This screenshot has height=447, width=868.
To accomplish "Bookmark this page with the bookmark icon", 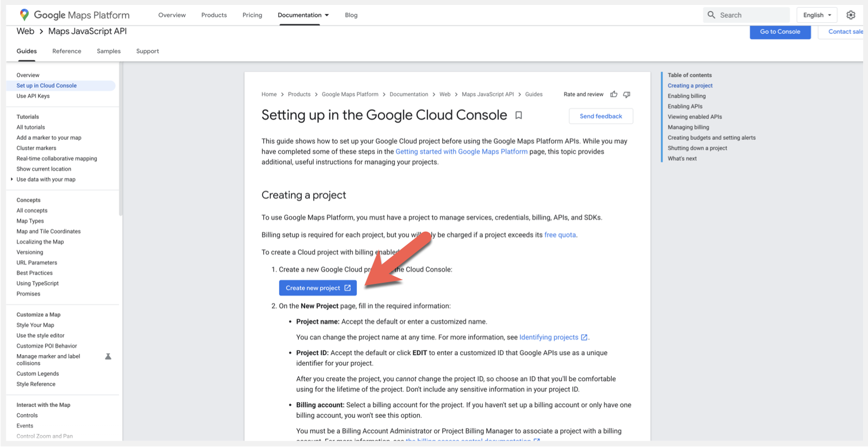I will [518, 115].
